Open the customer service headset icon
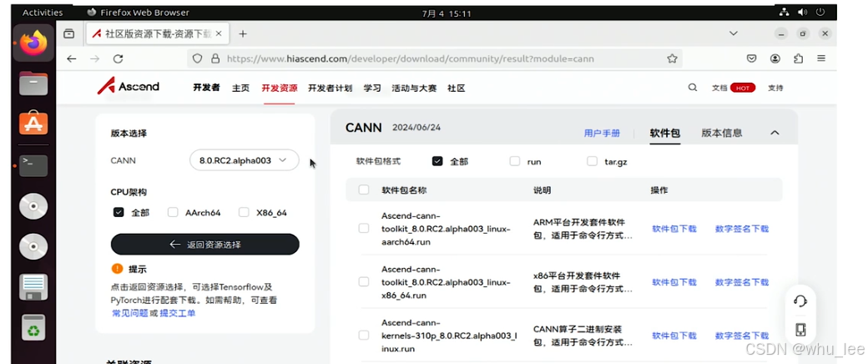 (x=800, y=301)
